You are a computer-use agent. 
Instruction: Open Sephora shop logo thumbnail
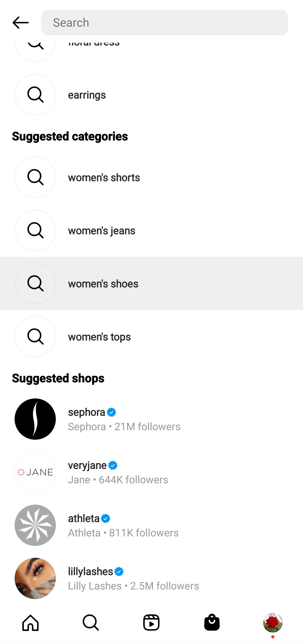pos(35,419)
